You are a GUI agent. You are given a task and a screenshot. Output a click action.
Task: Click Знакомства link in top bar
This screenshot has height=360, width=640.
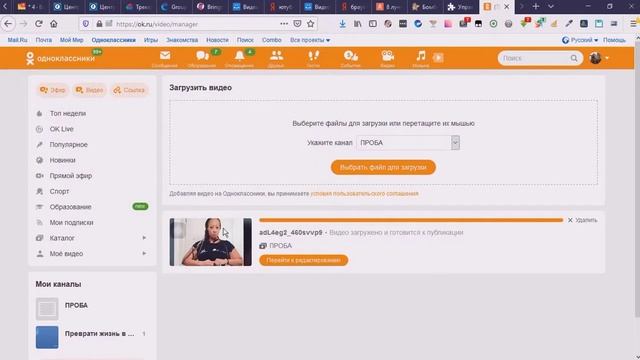[x=182, y=40]
